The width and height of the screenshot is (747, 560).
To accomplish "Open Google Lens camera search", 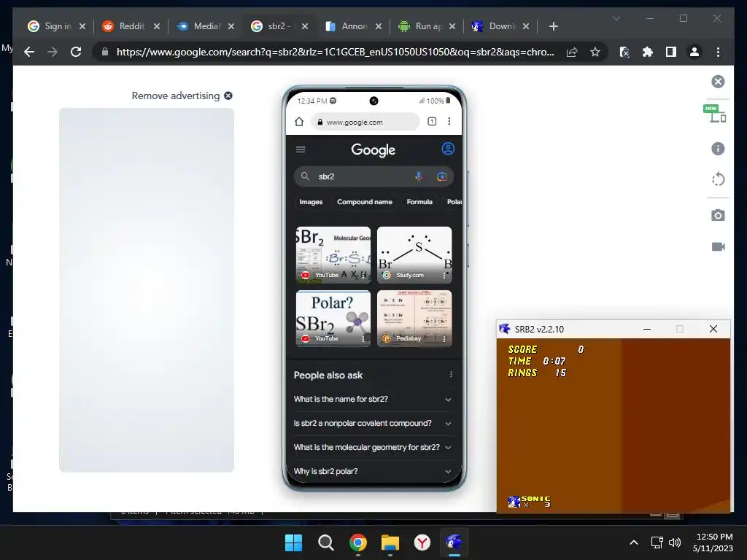I will pyautogui.click(x=442, y=176).
